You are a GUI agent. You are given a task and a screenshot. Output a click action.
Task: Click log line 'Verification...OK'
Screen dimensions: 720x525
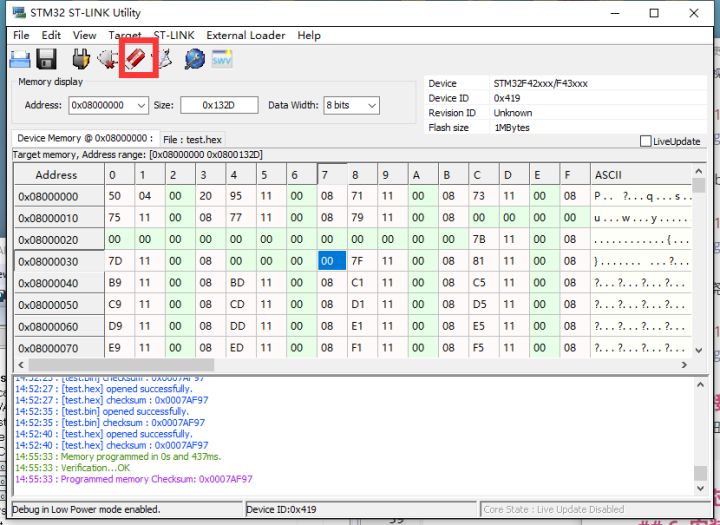tap(73, 468)
